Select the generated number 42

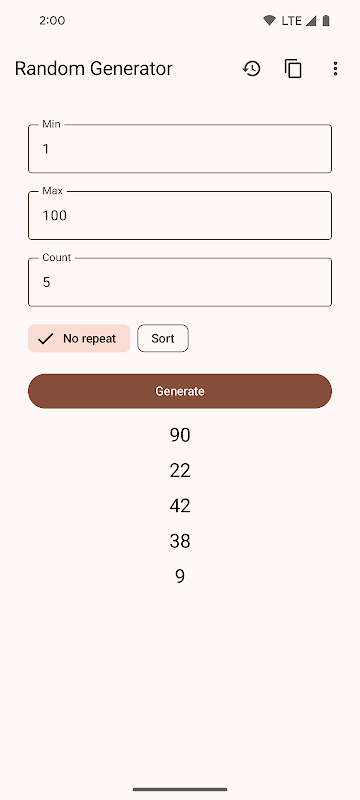[180, 506]
